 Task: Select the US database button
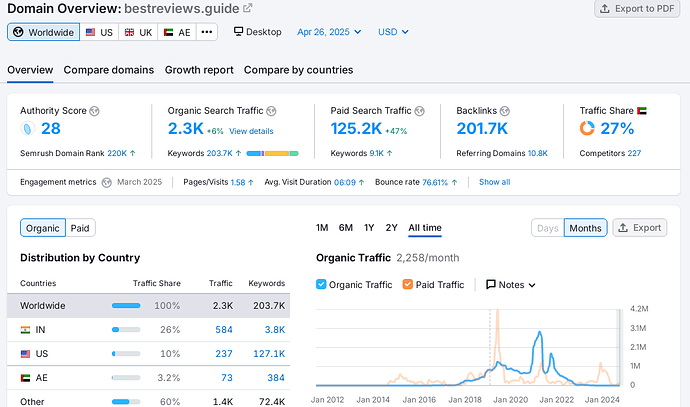pyautogui.click(x=99, y=32)
